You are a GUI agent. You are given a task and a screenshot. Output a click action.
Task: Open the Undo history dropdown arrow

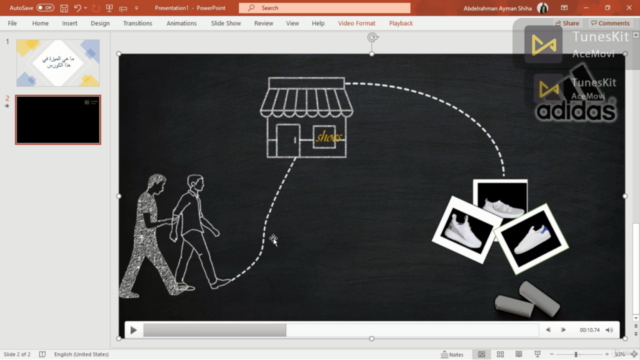(x=85, y=8)
